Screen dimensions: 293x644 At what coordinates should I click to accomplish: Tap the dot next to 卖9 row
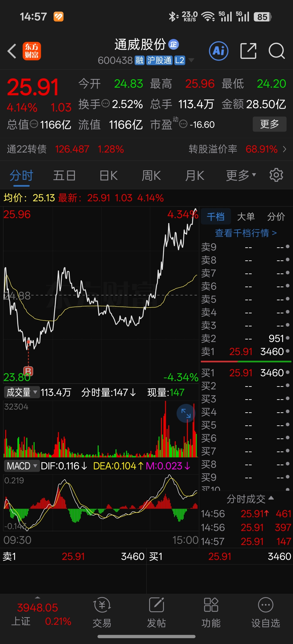point(287,246)
